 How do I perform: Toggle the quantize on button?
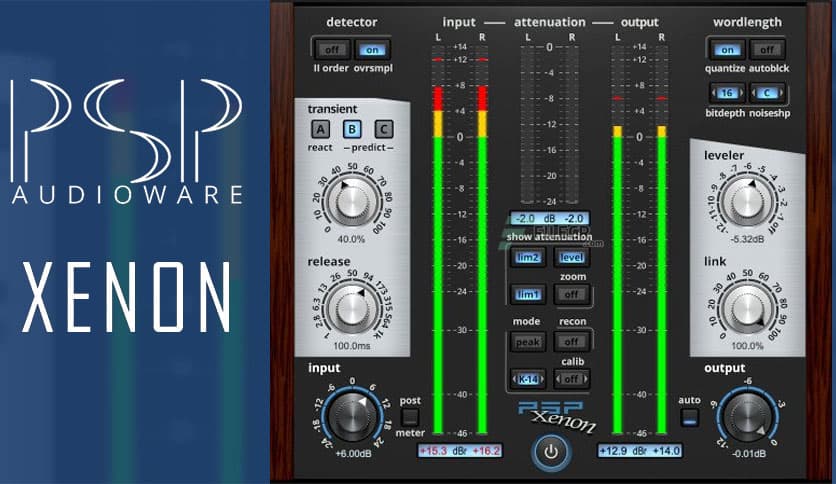(x=727, y=50)
